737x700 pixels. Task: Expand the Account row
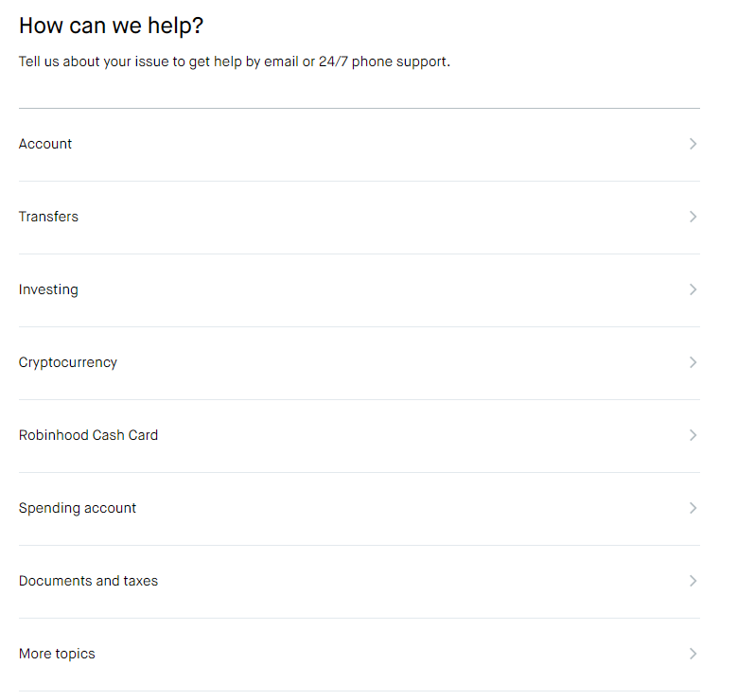[x=360, y=144]
